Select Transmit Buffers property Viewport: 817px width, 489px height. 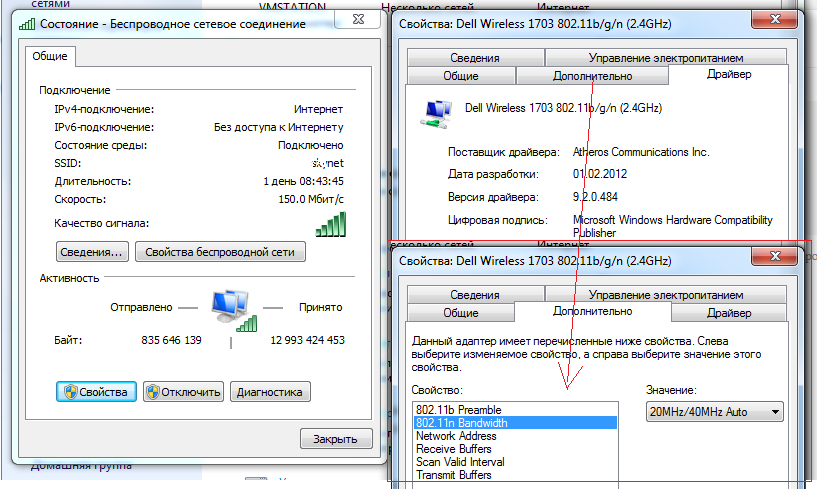[454, 475]
